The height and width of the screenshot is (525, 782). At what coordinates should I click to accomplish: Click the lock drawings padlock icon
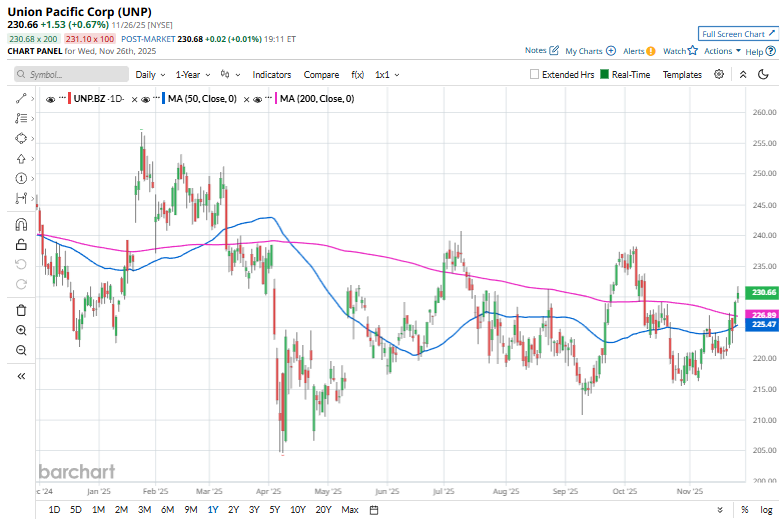tap(21, 244)
